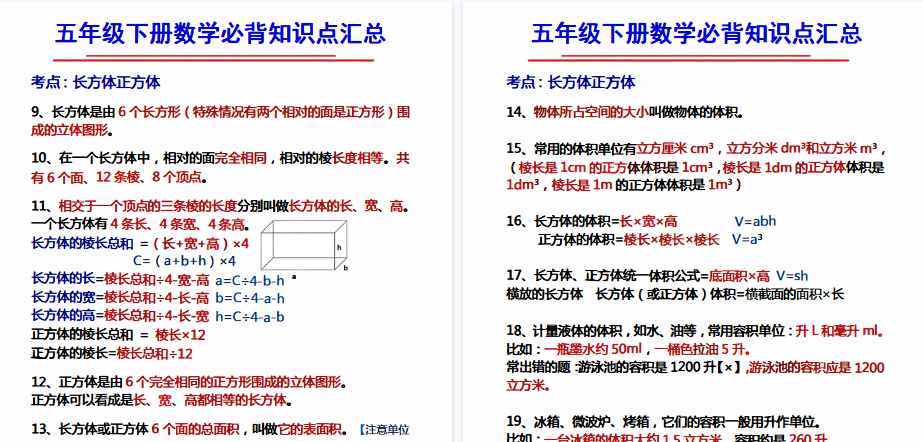
Task: Click the red text 升L和毫升ml in item 18
Action: pos(838,331)
